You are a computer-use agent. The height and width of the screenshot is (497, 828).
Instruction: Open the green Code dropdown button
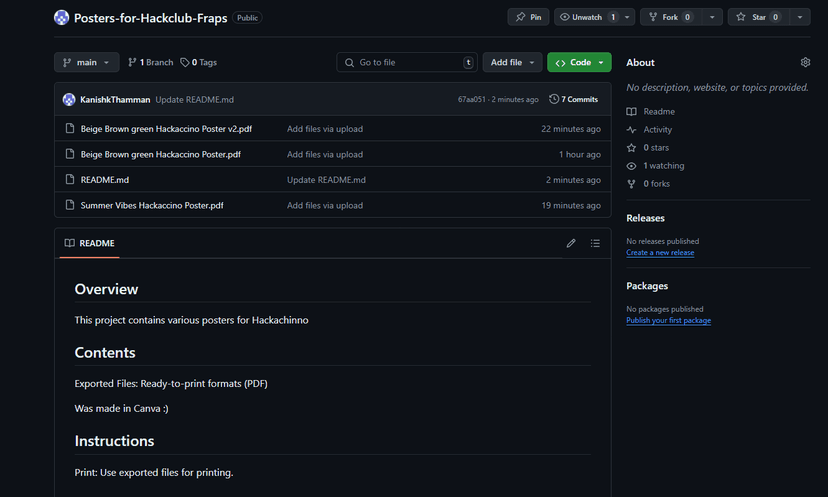[579, 62]
